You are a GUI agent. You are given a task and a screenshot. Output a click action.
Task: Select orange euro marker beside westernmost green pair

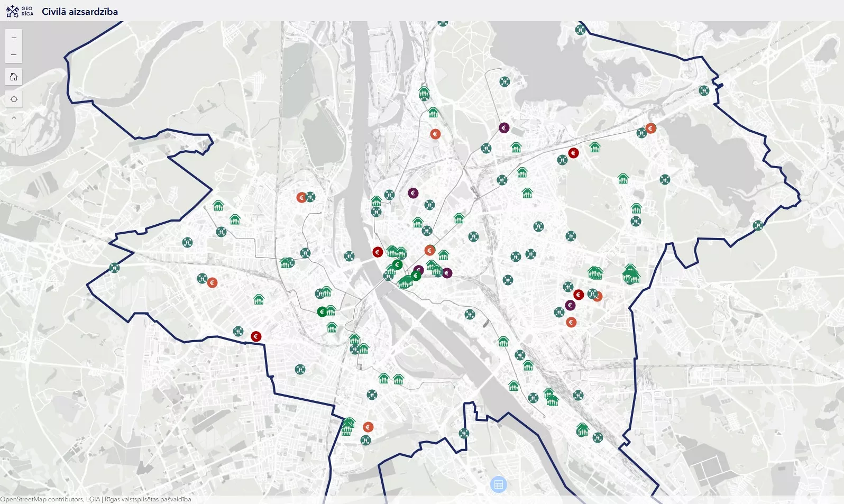(x=212, y=282)
